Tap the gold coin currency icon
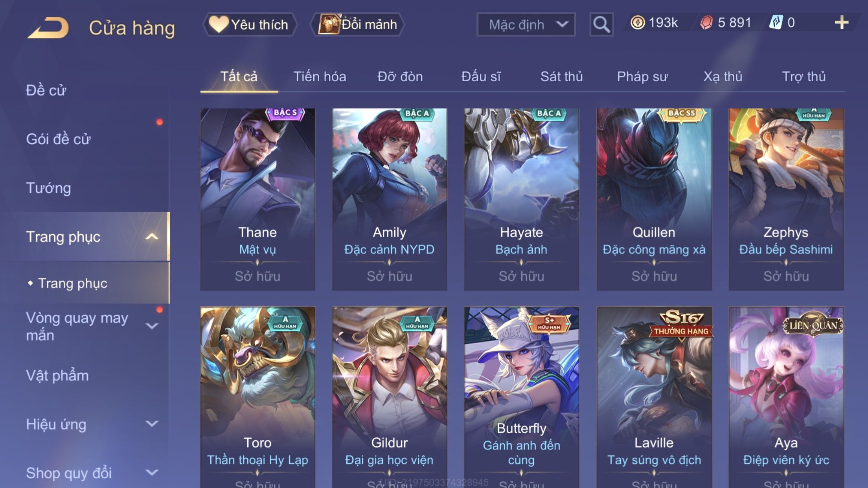The height and width of the screenshot is (488, 868). click(x=638, y=23)
